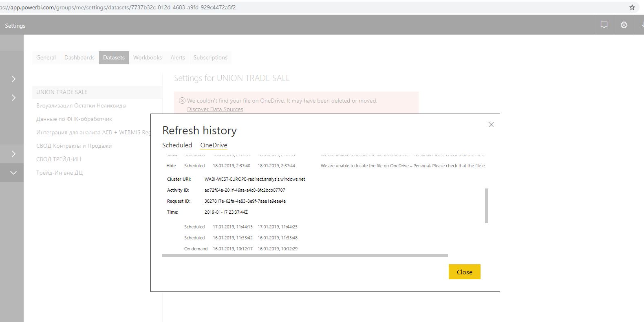Viewport: 644px width, 322px height.
Task: Click Scheduled row 16.01.2019, 11:33:42
Action: click(241, 238)
